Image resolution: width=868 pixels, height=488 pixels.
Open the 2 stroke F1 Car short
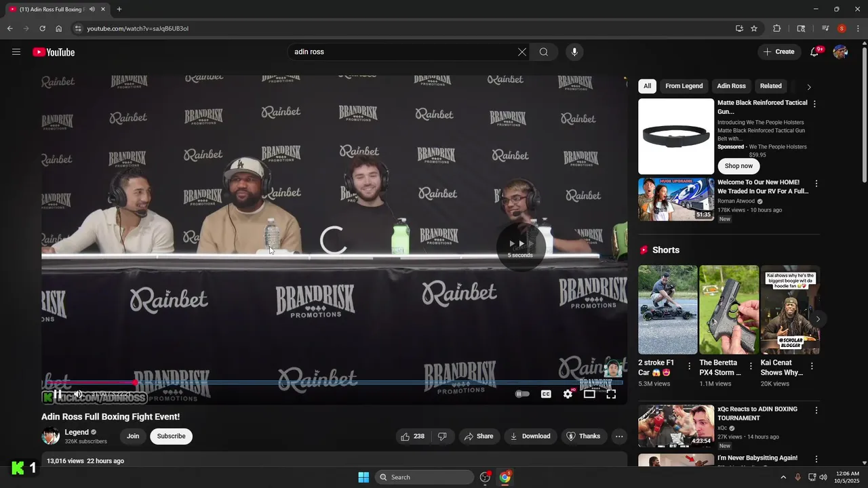(x=667, y=310)
